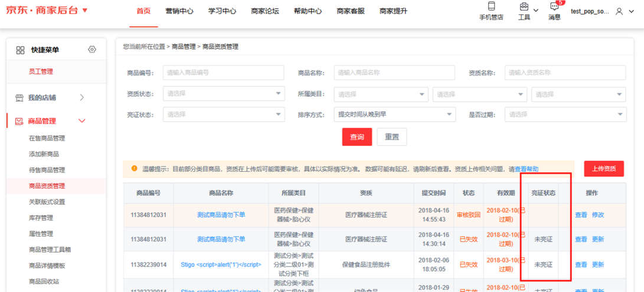Open the 帮助中心 tab

308,11
